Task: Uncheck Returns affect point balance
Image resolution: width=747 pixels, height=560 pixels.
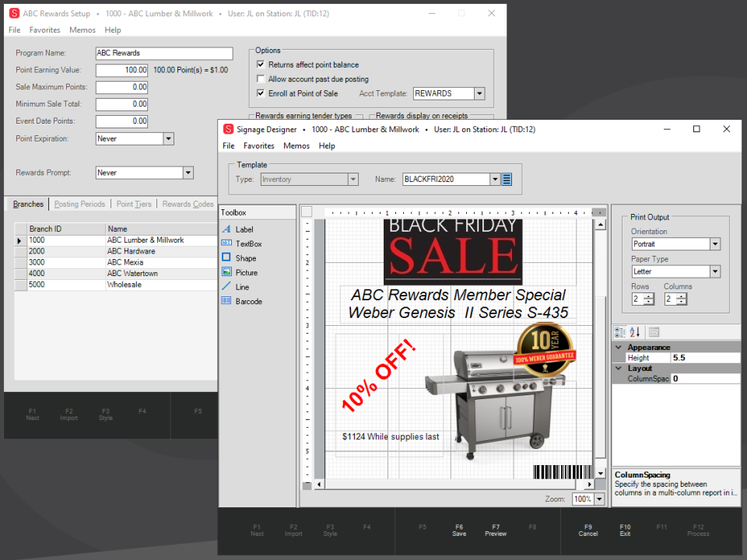Action: pyautogui.click(x=262, y=65)
